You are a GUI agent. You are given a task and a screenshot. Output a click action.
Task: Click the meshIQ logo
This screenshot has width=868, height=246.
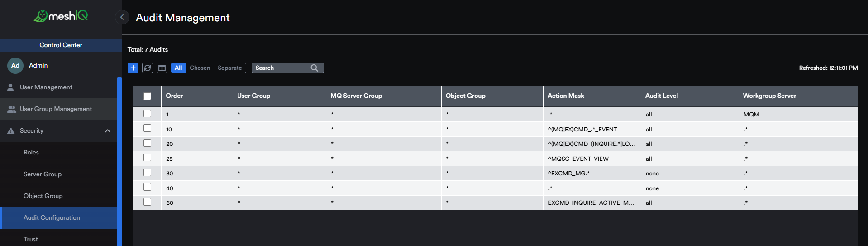tap(61, 16)
